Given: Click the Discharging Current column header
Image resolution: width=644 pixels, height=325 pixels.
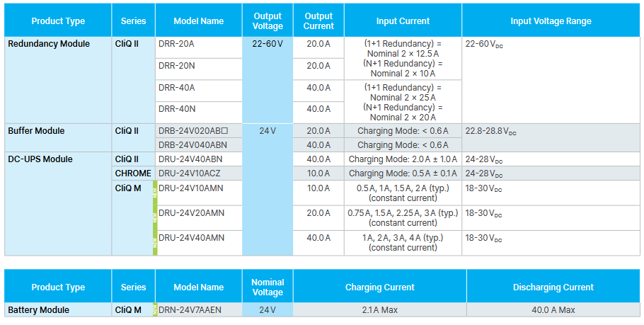Looking at the screenshot, I should click(553, 287).
